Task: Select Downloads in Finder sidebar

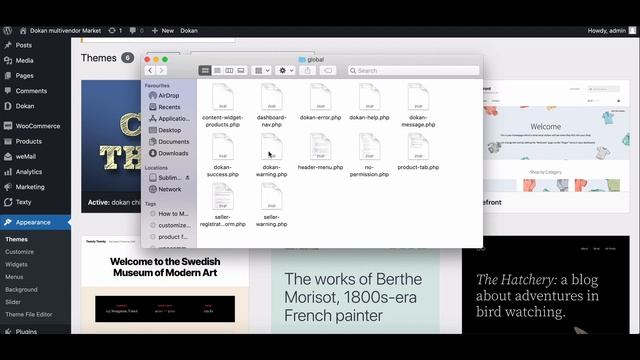Action: 169,153
